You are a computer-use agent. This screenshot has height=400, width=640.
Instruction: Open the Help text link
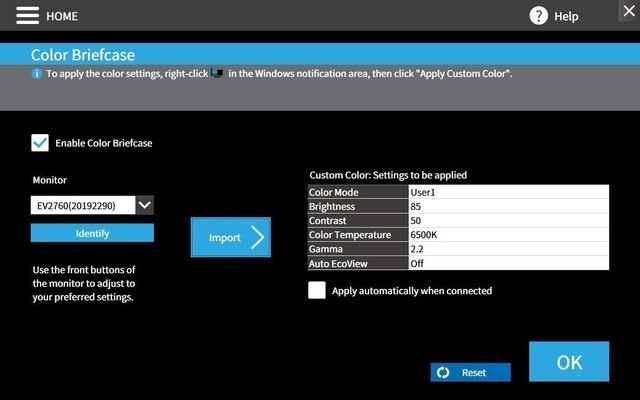coord(566,16)
